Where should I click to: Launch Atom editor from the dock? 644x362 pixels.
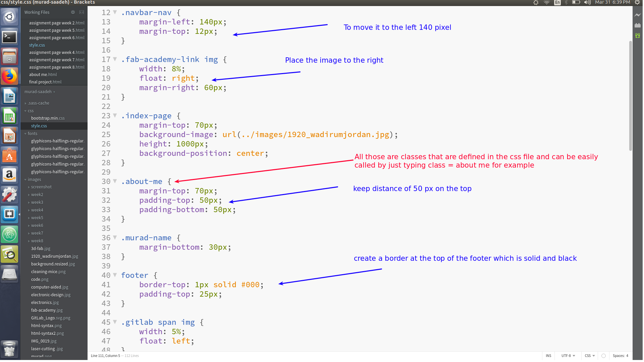click(9, 235)
